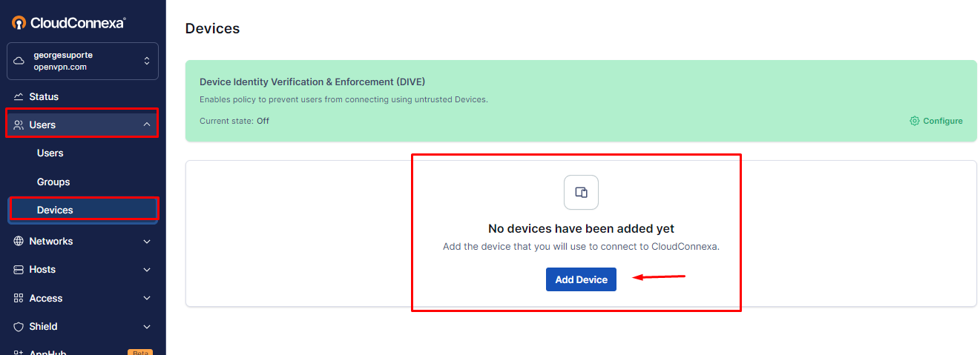The image size is (980, 355).
Task: Click the Networks globe icon
Action: coord(19,242)
